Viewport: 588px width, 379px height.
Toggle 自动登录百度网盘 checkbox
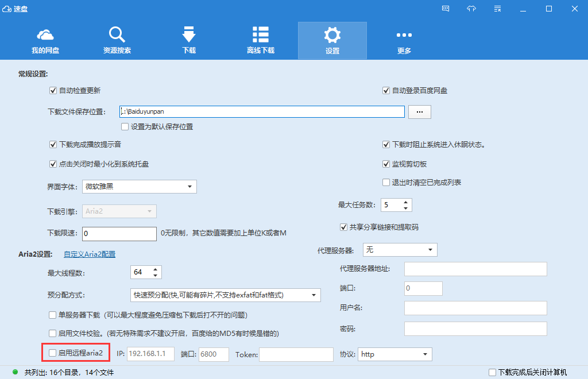(x=386, y=90)
